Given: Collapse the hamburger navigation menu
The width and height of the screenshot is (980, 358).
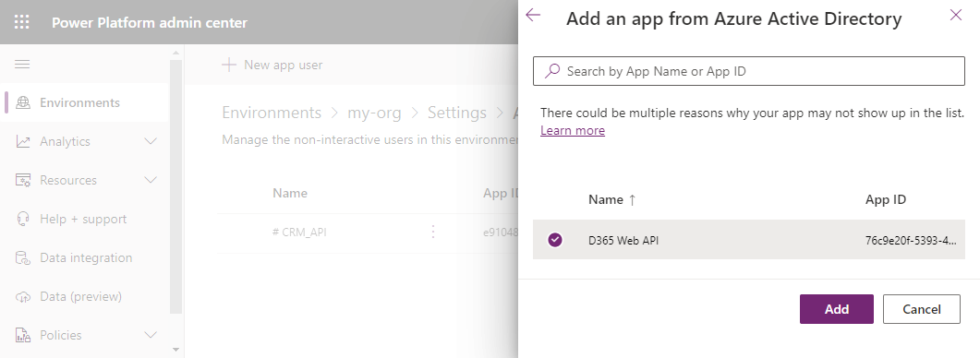Looking at the screenshot, I should tap(22, 65).
